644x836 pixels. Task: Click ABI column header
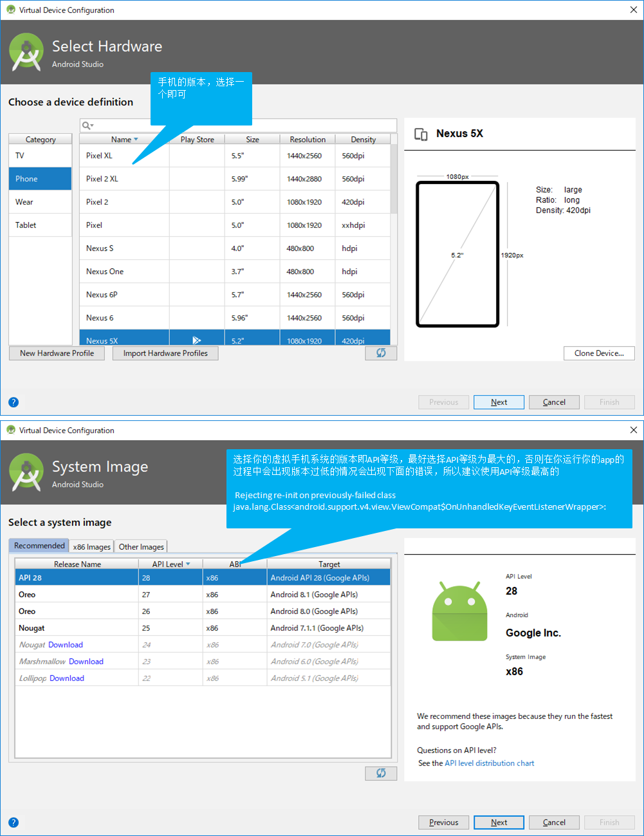click(235, 564)
